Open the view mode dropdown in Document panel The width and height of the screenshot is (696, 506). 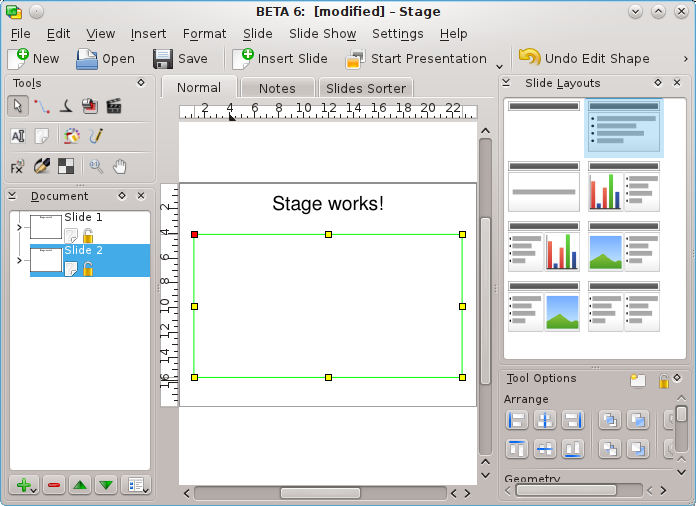[x=136, y=485]
